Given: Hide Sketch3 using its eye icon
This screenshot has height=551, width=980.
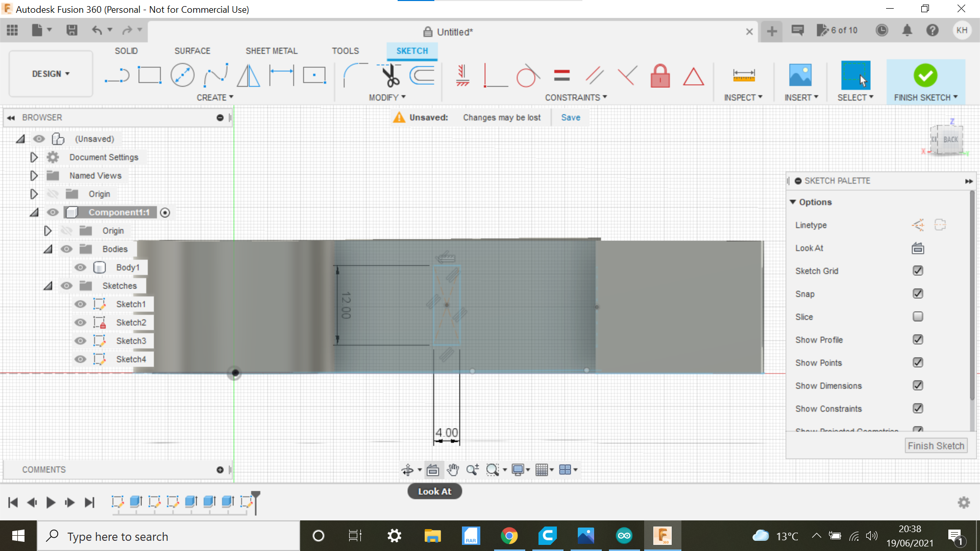Looking at the screenshot, I should point(80,341).
